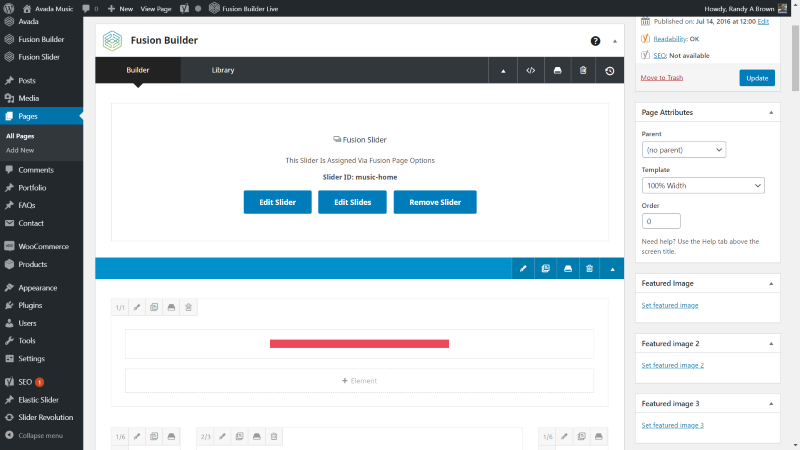Open the WordPress logo menu
Viewport: 800px width, 450px height.
tap(9, 8)
